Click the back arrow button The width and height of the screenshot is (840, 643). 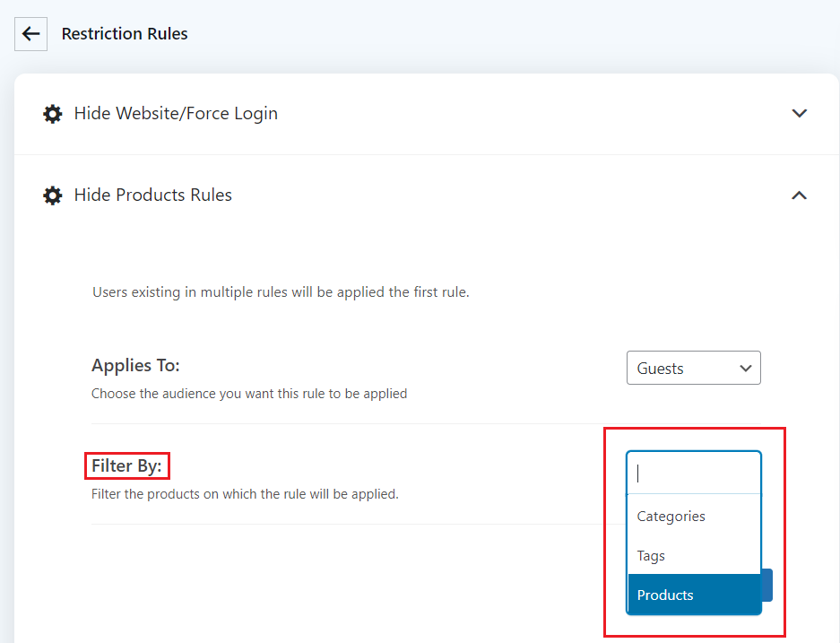(x=30, y=34)
